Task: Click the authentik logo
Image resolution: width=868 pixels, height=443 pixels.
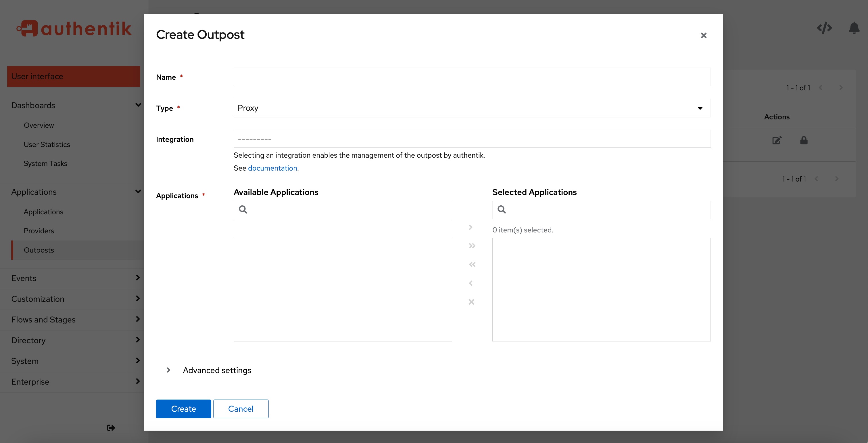Action: [x=74, y=28]
